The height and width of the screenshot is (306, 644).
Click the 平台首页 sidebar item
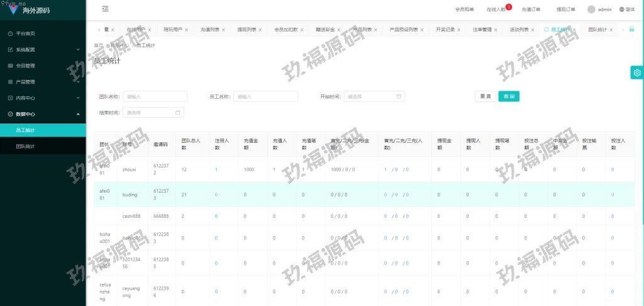pyautogui.click(x=25, y=33)
